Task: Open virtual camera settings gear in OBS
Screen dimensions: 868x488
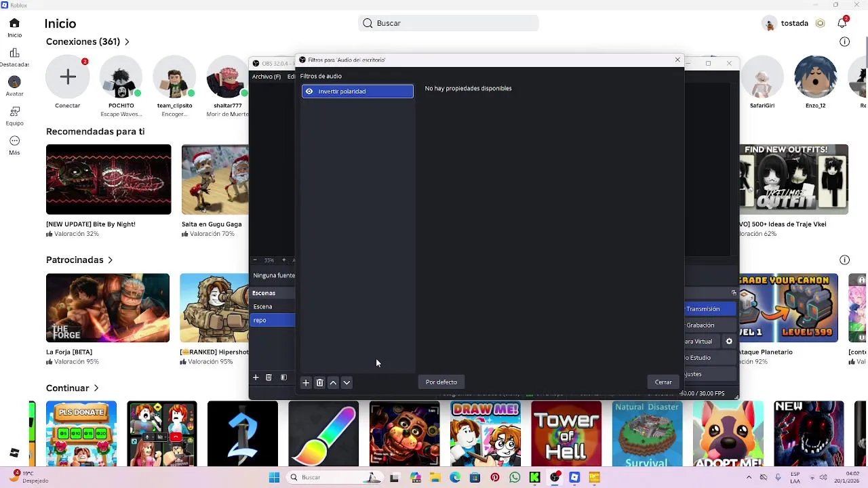Action: click(x=729, y=342)
